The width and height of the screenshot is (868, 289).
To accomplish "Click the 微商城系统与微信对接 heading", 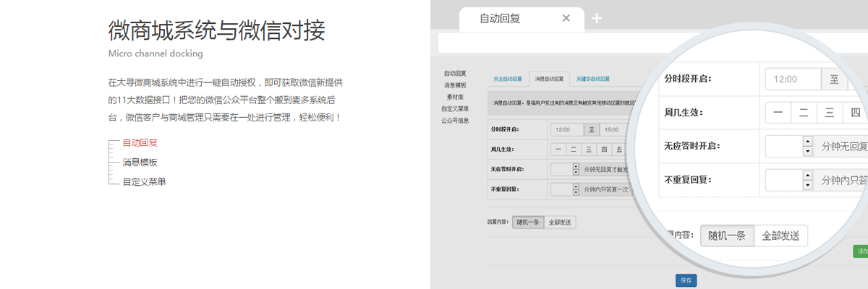I will pos(216,30).
